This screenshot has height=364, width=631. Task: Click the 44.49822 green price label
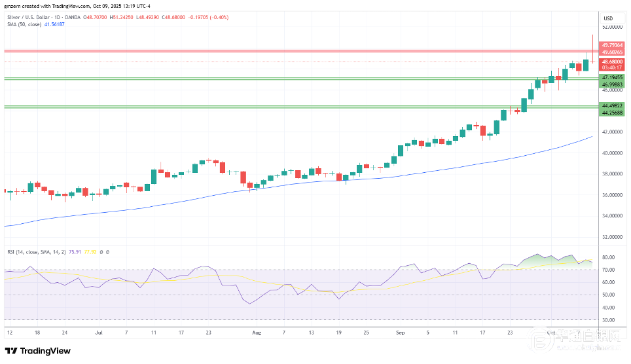point(612,105)
